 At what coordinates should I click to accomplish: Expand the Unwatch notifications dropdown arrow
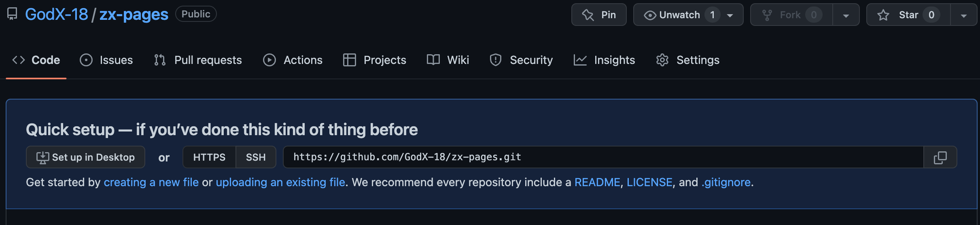click(x=730, y=15)
